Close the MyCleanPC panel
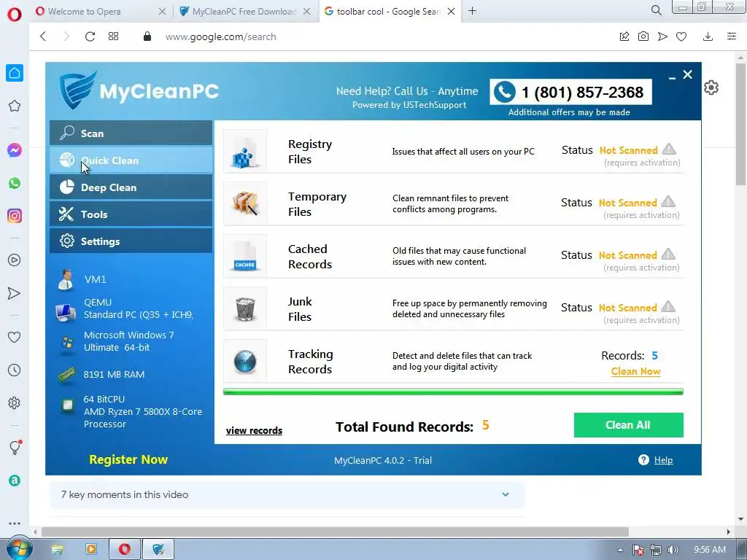The image size is (747, 560). point(687,74)
